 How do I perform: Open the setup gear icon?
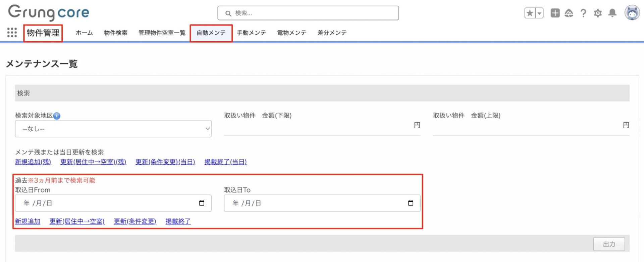pyautogui.click(x=598, y=13)
